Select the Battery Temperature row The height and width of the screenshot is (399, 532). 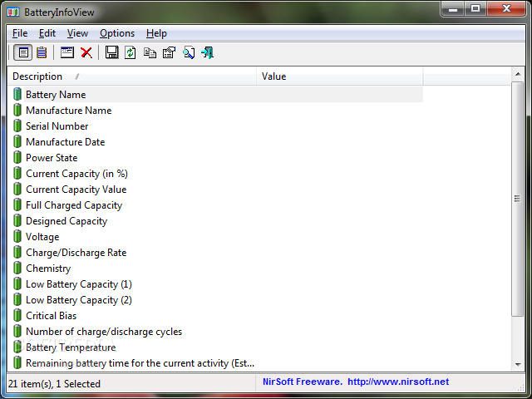click(x=217, y=347)
